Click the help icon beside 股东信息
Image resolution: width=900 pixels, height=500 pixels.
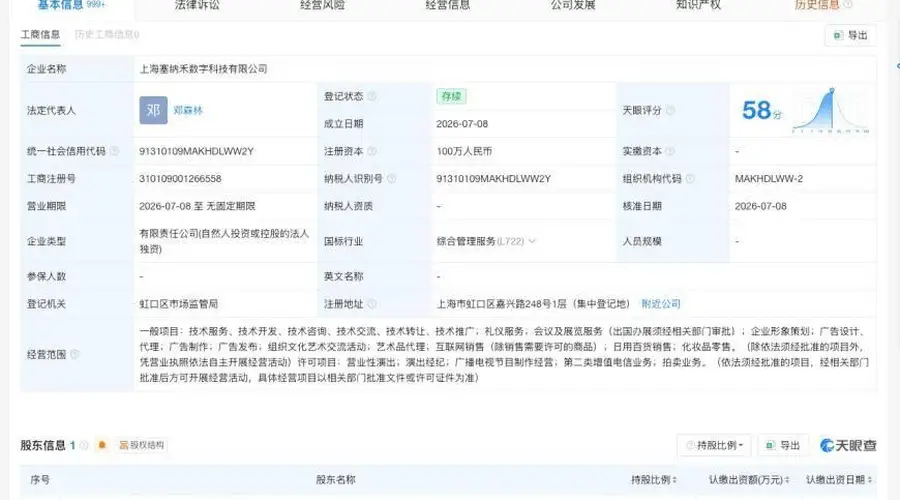tap(84, 445)
